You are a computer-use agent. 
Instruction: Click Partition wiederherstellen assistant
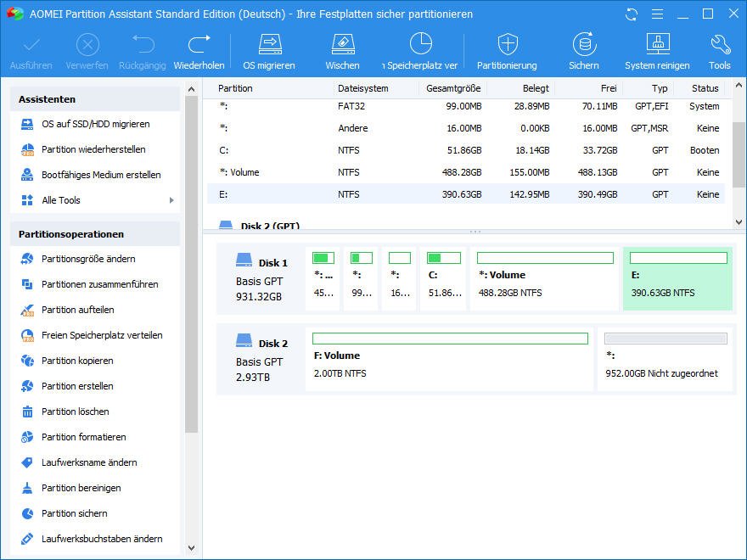pyautogui.click(x=93, y=149)
